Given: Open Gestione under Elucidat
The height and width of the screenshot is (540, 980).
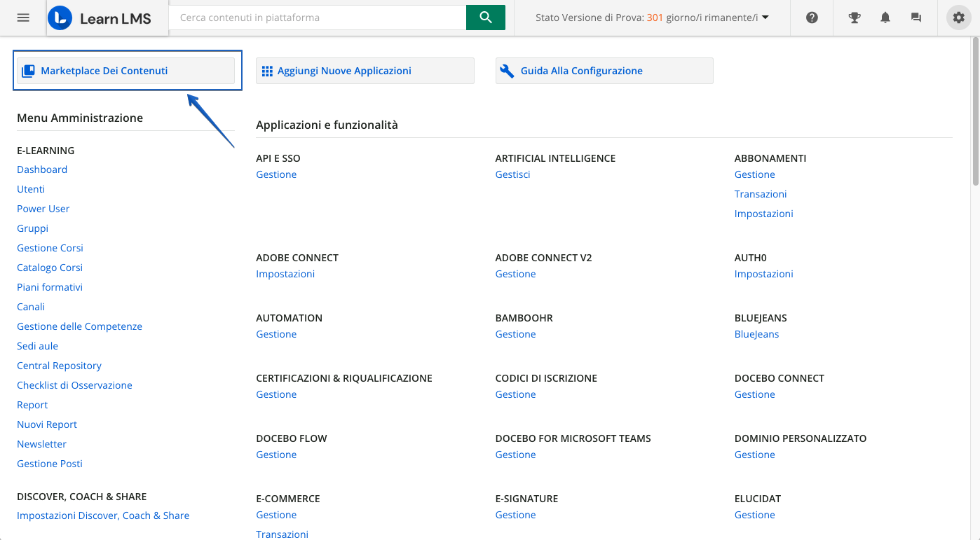Looking at the screenshot, I should click(x=755, y=515).
